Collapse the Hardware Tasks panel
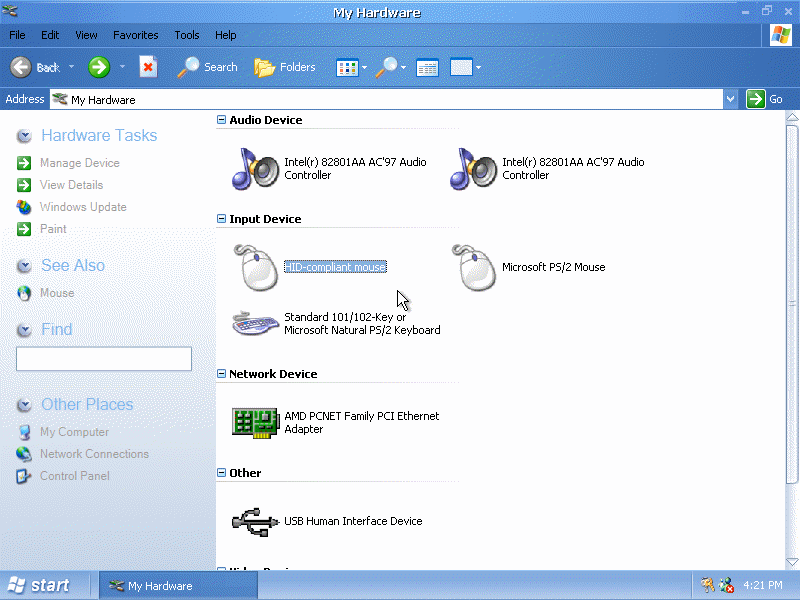Image resolution: width=800 pixels, height=600 pixels. coord(24,136)
